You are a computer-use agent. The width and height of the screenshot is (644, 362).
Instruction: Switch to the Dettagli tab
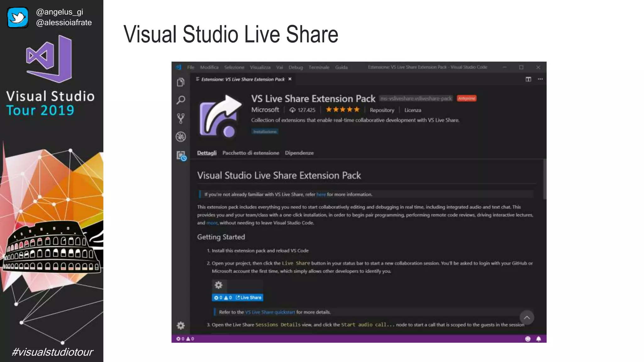(207, 153)
